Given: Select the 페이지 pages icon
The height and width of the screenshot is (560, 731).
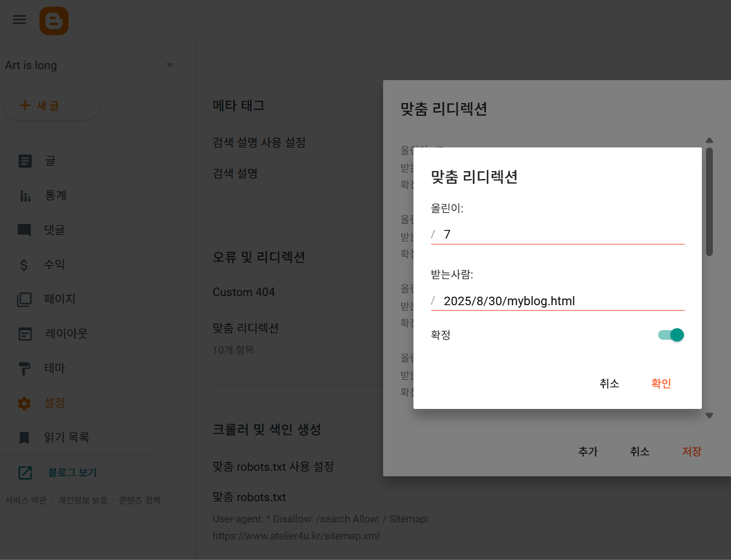Looking at the screenshot, I should pos(24,299).
